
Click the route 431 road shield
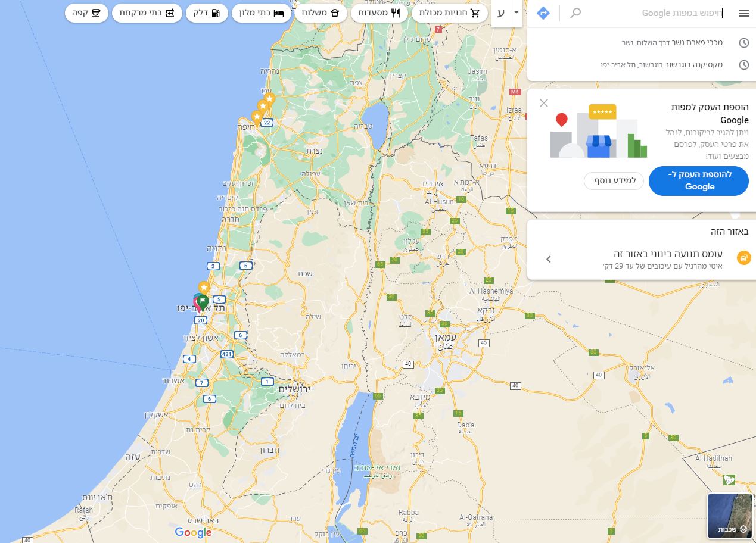pos(226,354)
